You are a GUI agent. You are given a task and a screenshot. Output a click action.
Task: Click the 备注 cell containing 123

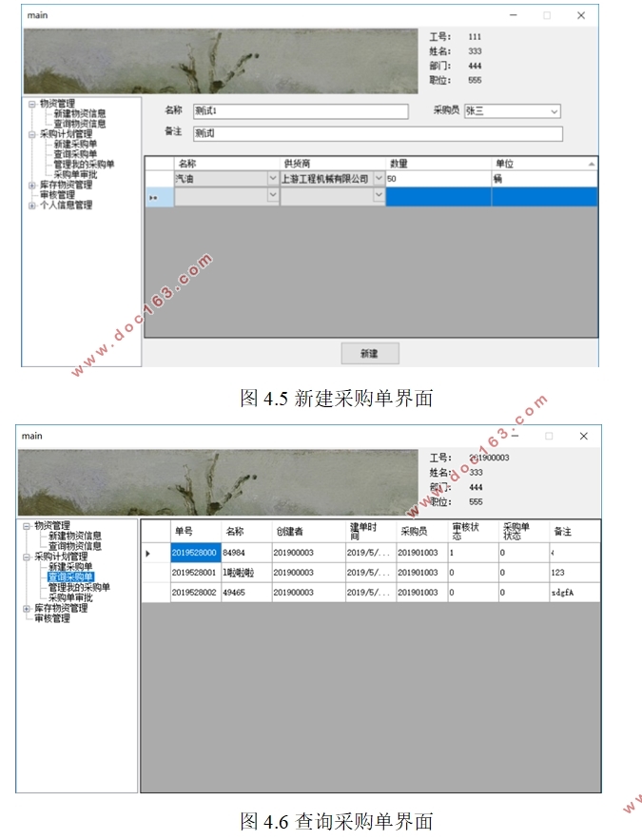coord(574,573)
